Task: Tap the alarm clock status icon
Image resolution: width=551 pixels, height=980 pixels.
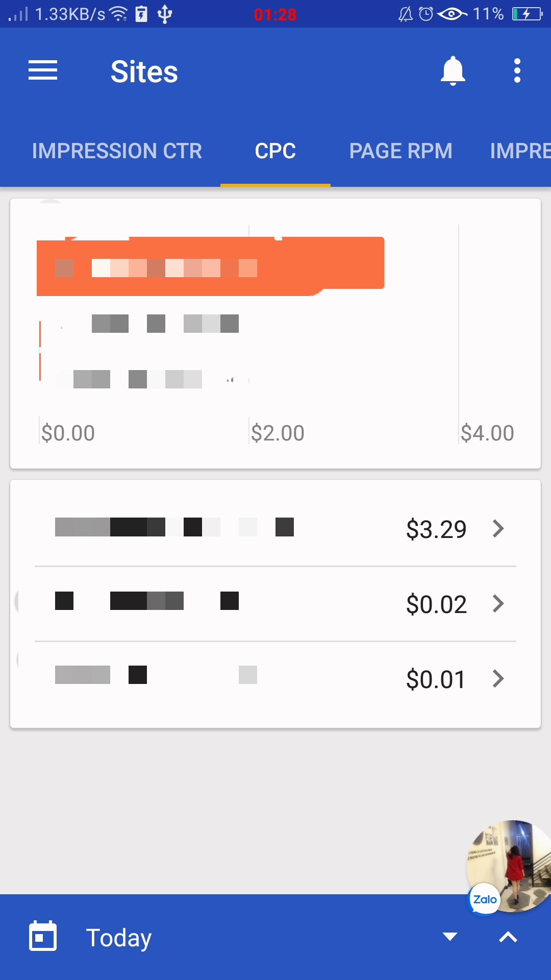Action: 425,14
